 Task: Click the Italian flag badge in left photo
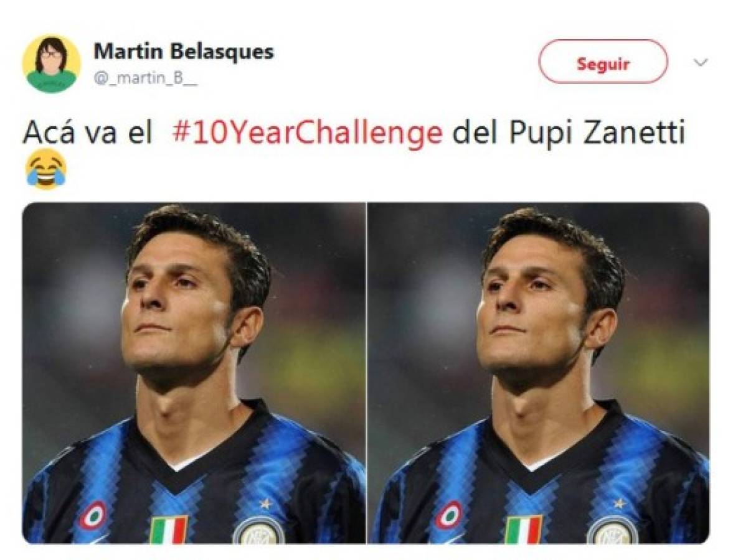click(169, 528)
